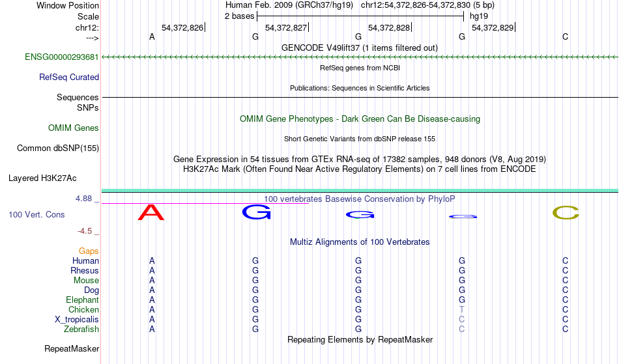Click the -4.5 PhyloP lower scale value
619x364 pixels.
tap(85, 231)
